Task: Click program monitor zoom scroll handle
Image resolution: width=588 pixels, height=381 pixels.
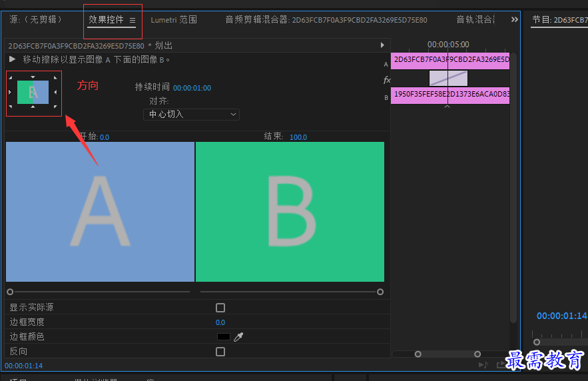Action: (x=537, y=342)
